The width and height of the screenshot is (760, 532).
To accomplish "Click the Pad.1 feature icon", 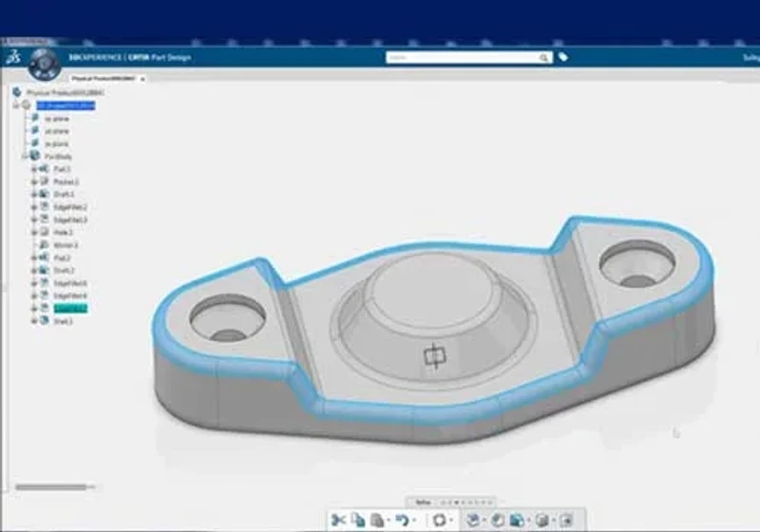I will pos(44,168).
